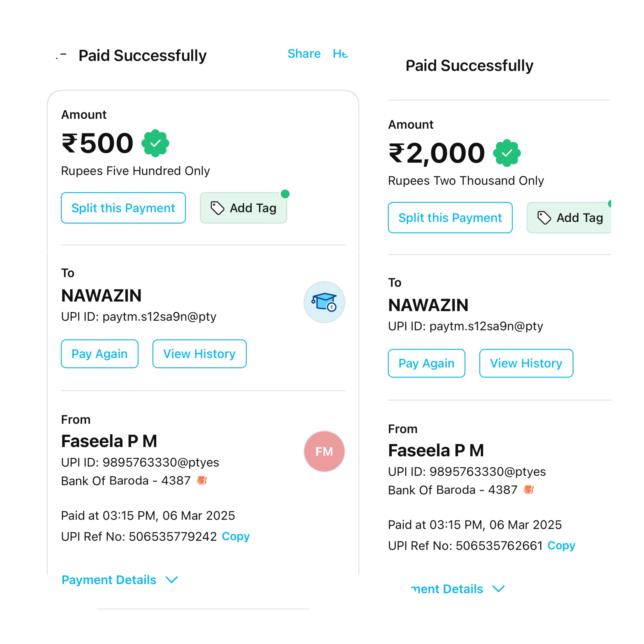The image size is (644, 644).
Task: Click the FM profile avatar
Action: 324,451
